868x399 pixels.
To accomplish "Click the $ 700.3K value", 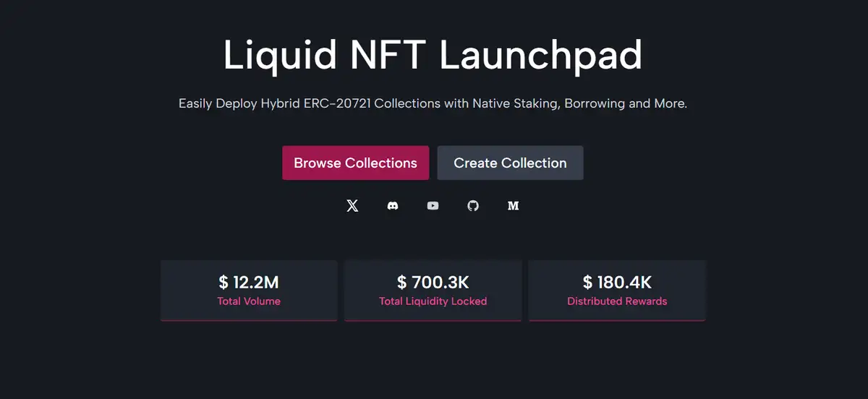I will pos(433,282).
